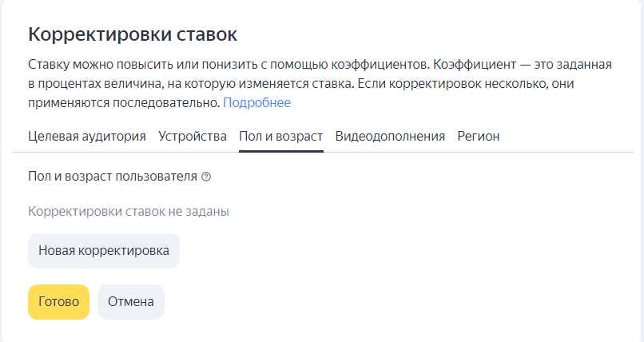Click the Новая корректировка button

(x=104, y=251)
